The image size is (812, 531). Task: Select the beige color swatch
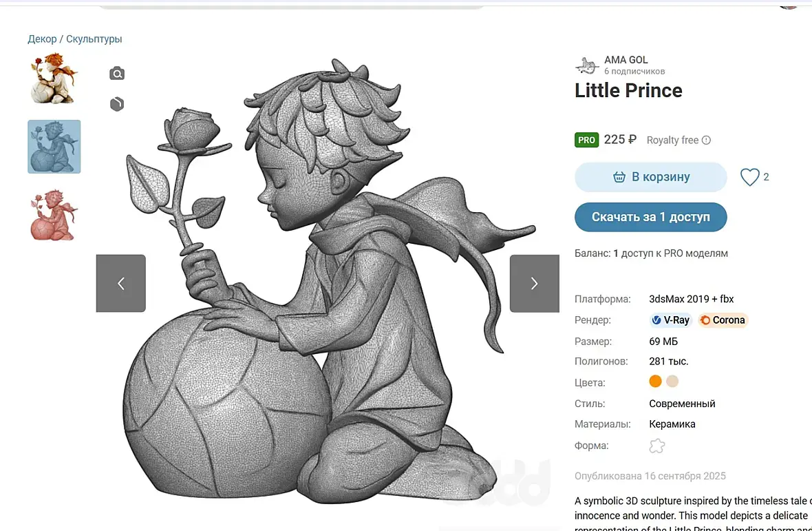672,382
